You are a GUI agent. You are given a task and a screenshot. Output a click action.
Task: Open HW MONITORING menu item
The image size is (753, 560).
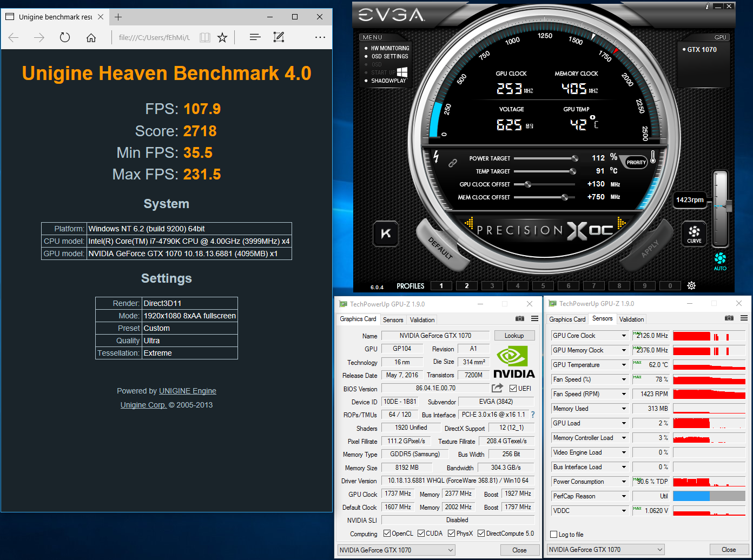coord(390,48)
